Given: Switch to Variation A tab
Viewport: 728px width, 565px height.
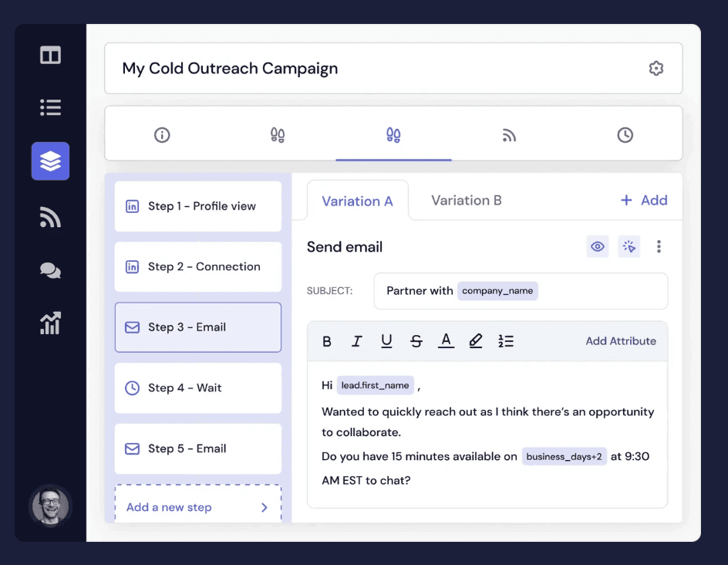Looking at the screenshot, I should coord(358,201).
